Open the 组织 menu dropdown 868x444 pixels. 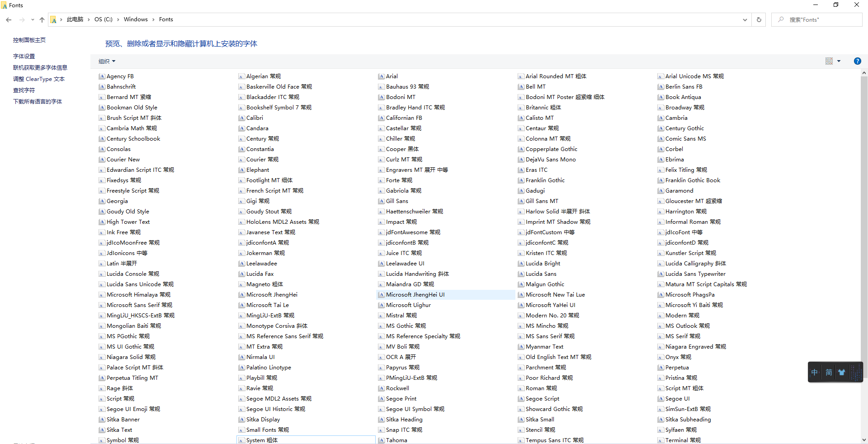point(107,61)
